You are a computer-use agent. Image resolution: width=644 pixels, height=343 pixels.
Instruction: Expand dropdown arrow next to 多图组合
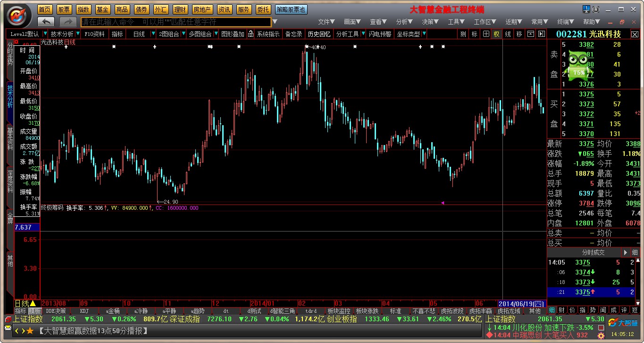(x=216, y=34)
